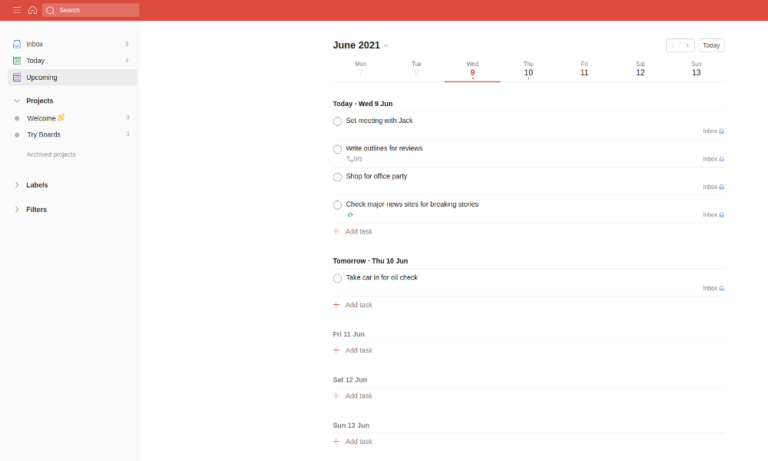
Task: Add task under Today Wed 9 Jun
Action: pos(353,232)
